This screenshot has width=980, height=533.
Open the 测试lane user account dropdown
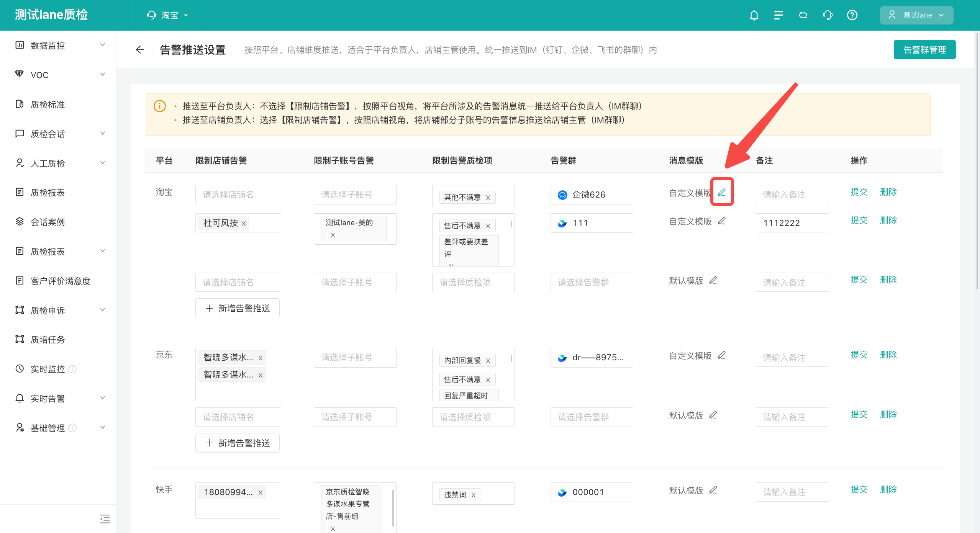916,15
